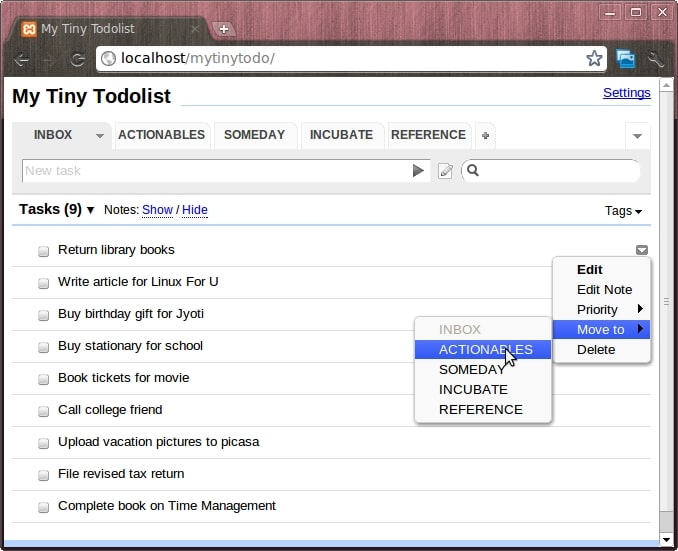Open the browser wrench menu icon

pyautogui.click(x=656, y=58)
